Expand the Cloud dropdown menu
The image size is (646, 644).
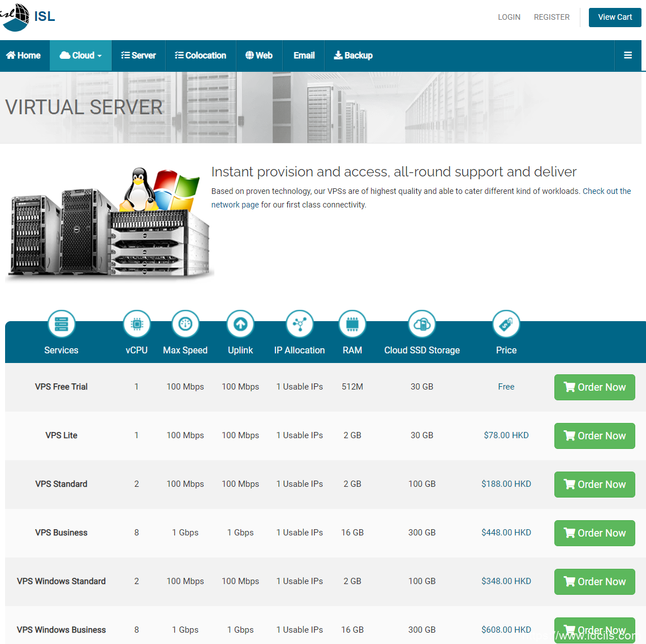(81, 55)
